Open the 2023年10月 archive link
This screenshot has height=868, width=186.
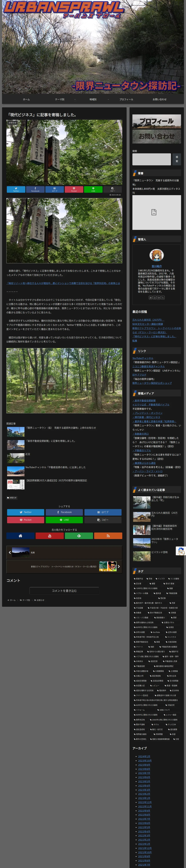point(145,761)
